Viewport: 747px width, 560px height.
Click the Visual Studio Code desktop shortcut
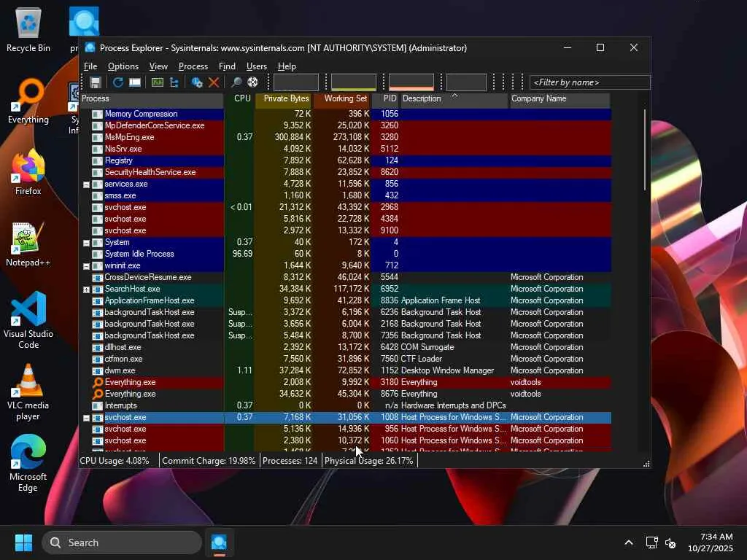tap(28, 320)
